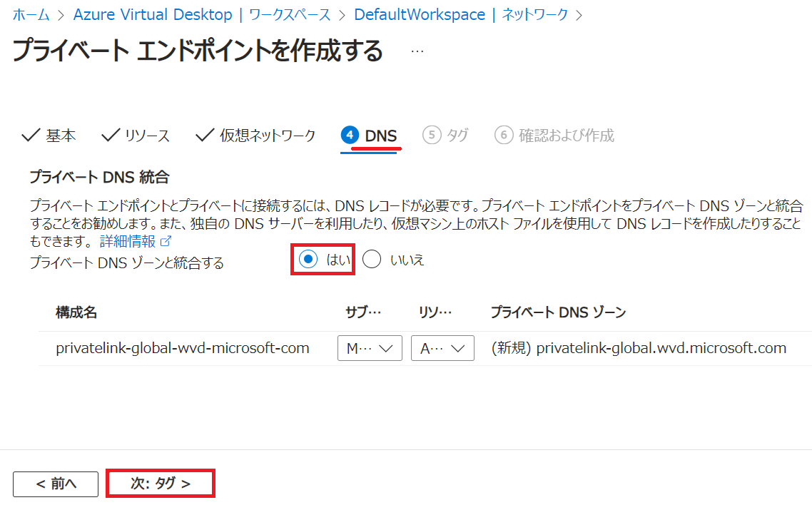
Task: Click the プライベート DNS 統合 heading
Action: coord(99,178)
